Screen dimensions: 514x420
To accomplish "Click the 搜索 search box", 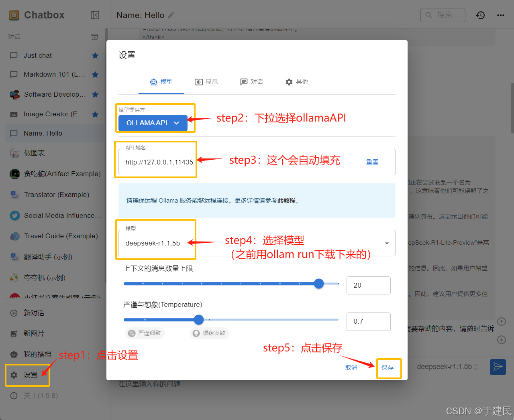I will coord(443,15).
